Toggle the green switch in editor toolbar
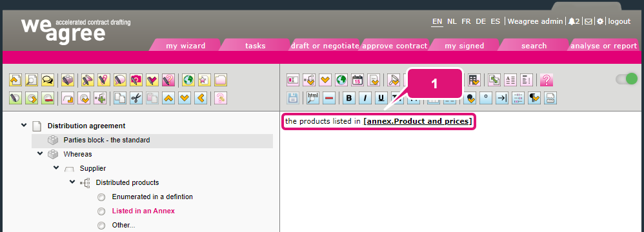This screenshot has height=232, width=644. (x=627, y=79)
